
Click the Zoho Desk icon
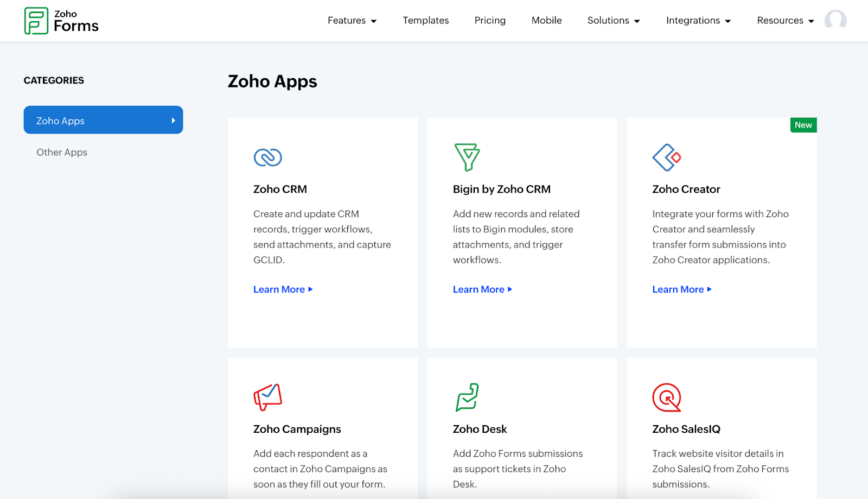tap(467, 397)
